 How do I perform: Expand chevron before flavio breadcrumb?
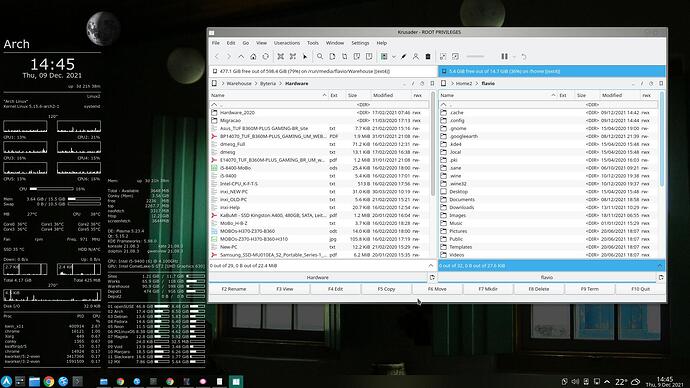477,84
